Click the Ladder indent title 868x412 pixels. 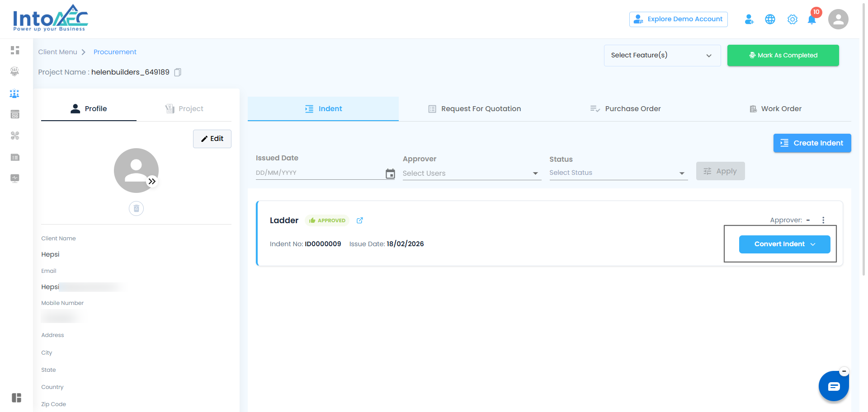tap(284, 220)
